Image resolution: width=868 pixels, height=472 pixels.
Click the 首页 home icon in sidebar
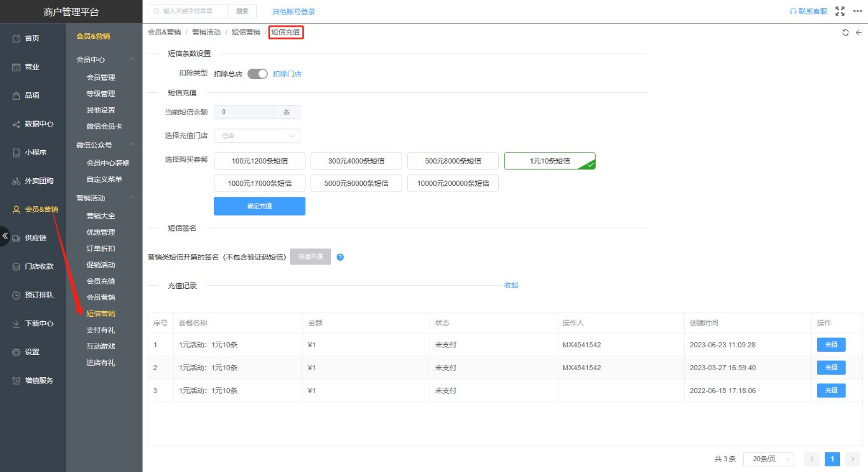click(x=17, y=39)
